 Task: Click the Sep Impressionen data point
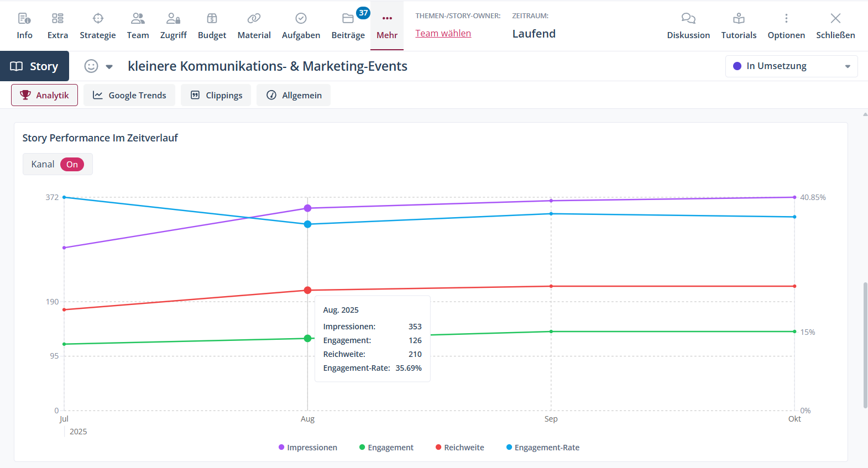coord(551,201)
